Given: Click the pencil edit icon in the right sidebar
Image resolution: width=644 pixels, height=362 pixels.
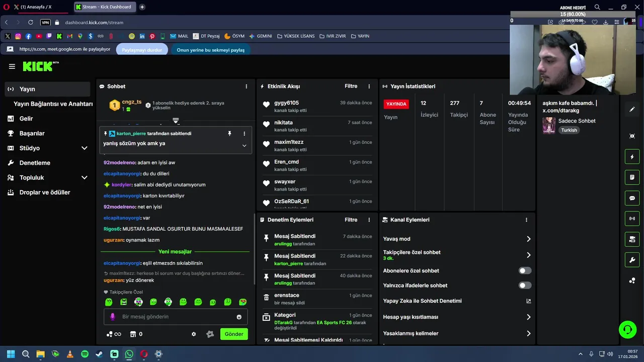Looking at the screenshot, I should (x=632, y=109).
